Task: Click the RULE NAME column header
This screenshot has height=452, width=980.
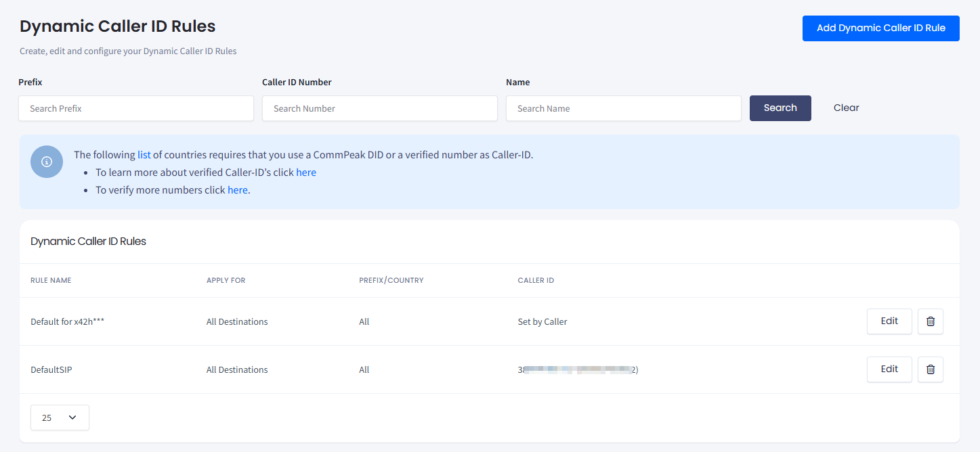Action: point(51,280)
